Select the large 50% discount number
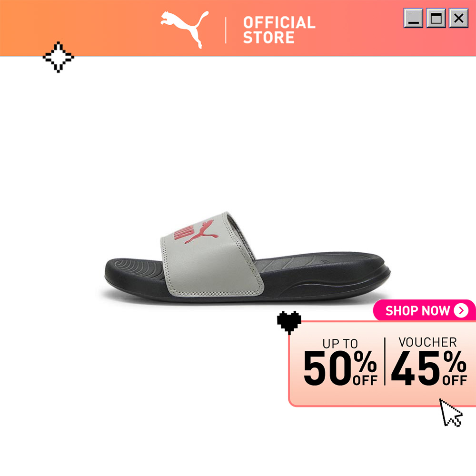The height and width of the screenshot is (476, 476). (340, 368)
